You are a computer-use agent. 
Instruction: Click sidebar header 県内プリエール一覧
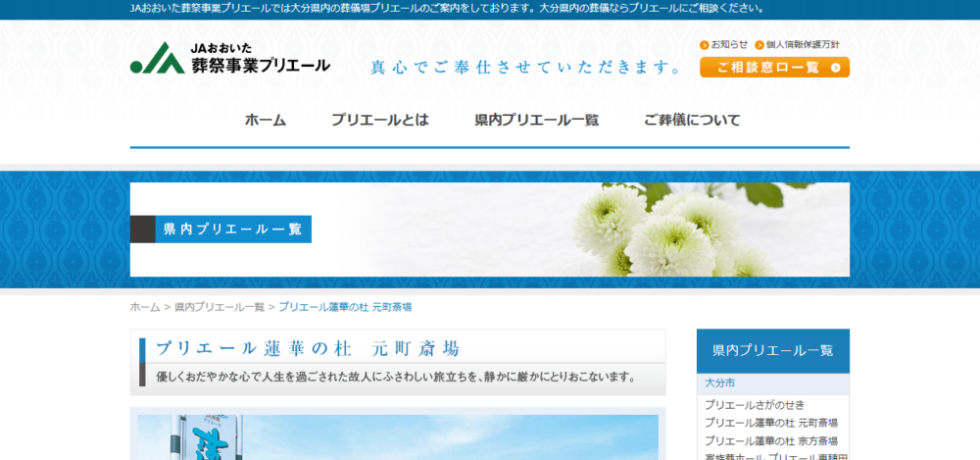pos(773,351)
